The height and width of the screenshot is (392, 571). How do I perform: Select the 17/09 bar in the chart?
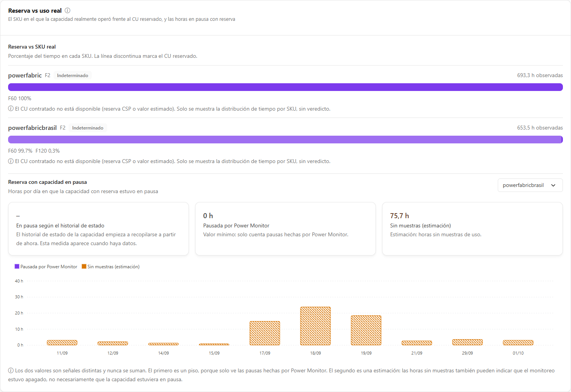click(x=265, y=333)
